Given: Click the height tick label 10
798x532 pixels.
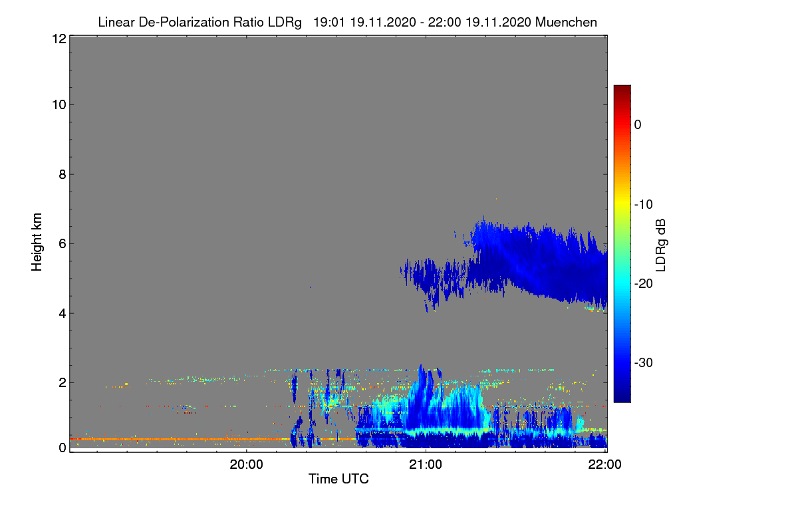Looking at the screenshot, I should pos(58,104).
